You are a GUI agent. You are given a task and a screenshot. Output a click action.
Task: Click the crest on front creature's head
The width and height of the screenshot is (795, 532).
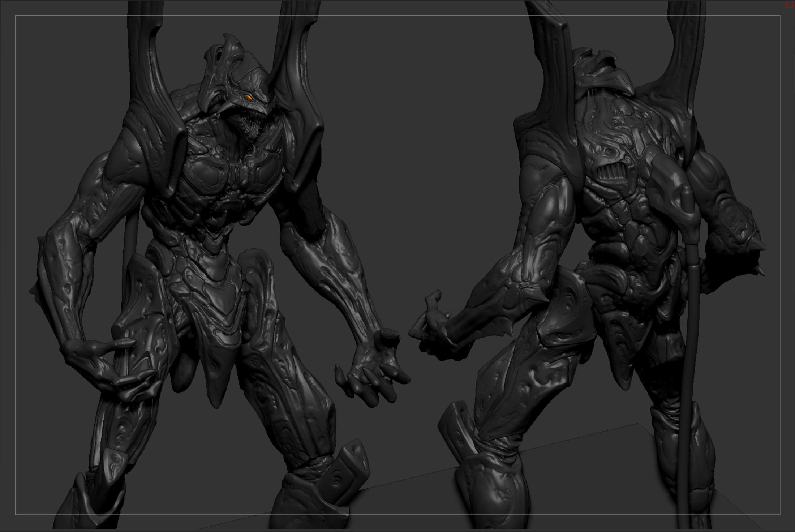(231, 45)
